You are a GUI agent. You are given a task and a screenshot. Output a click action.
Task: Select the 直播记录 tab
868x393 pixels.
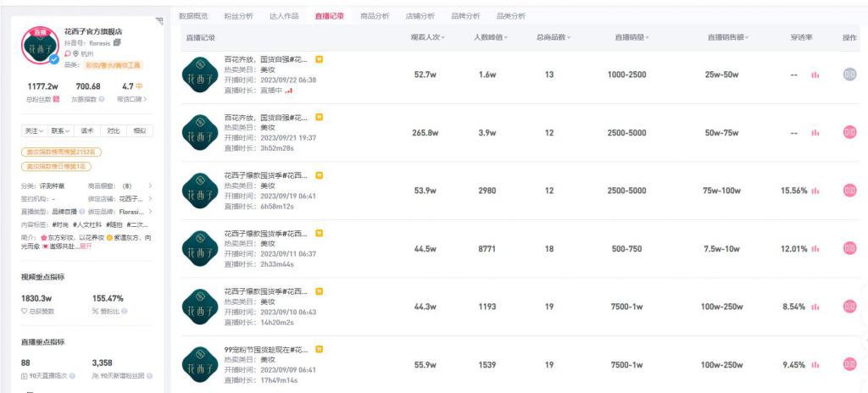330,16
